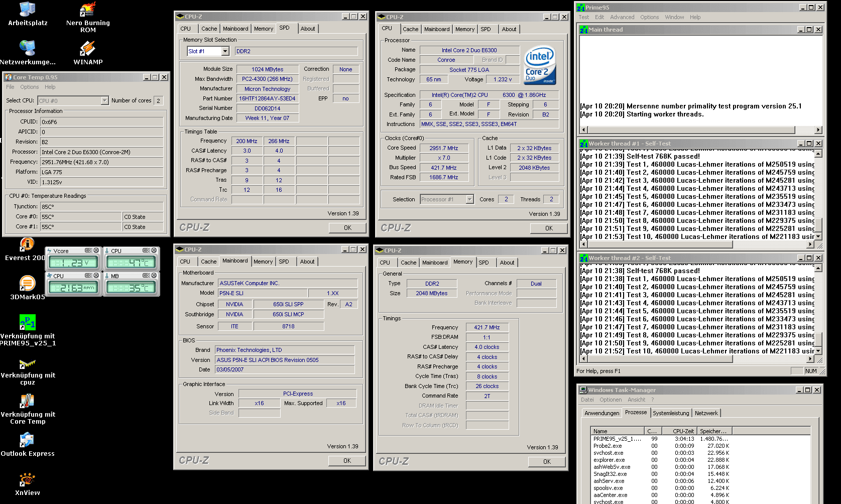
Task: Close the MB temperature gadget
Action: pyautogui.click(x=154, y=276)
